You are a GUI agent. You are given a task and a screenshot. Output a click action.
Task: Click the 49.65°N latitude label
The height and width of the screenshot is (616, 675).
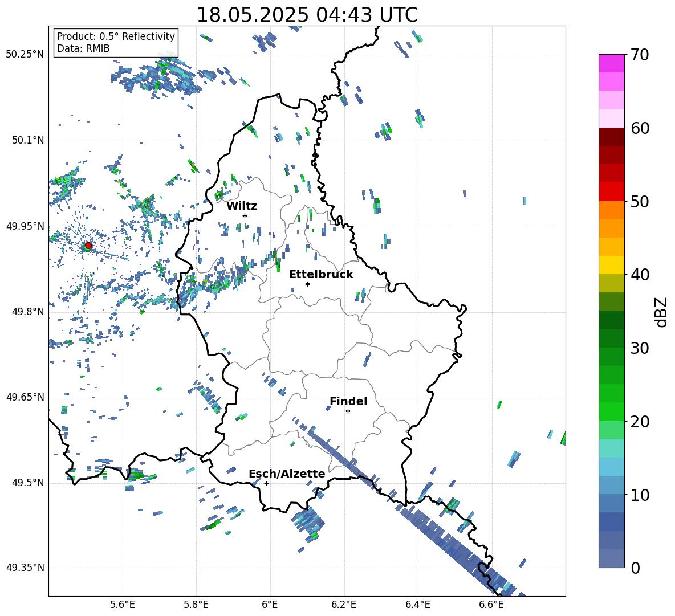point(25,397)
